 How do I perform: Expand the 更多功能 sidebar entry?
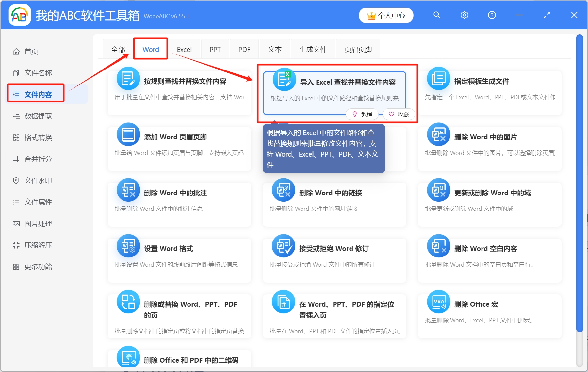(38, 267)
